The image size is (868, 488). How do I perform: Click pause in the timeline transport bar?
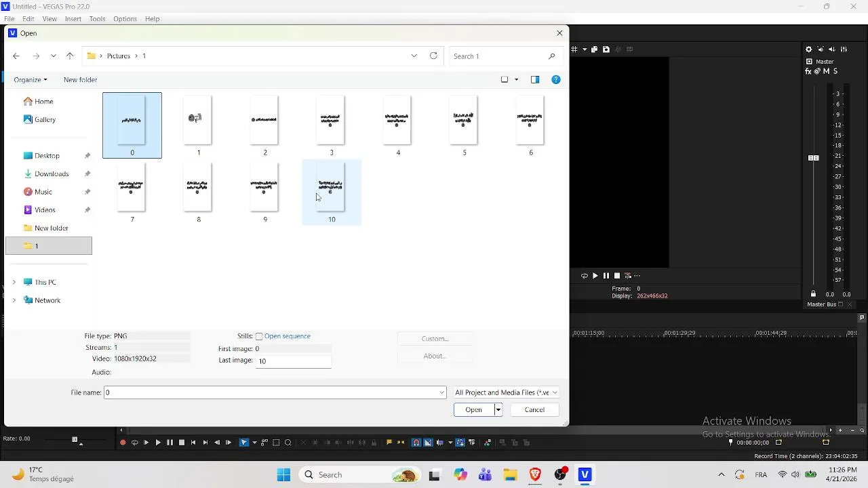click(x=170, y=443)
